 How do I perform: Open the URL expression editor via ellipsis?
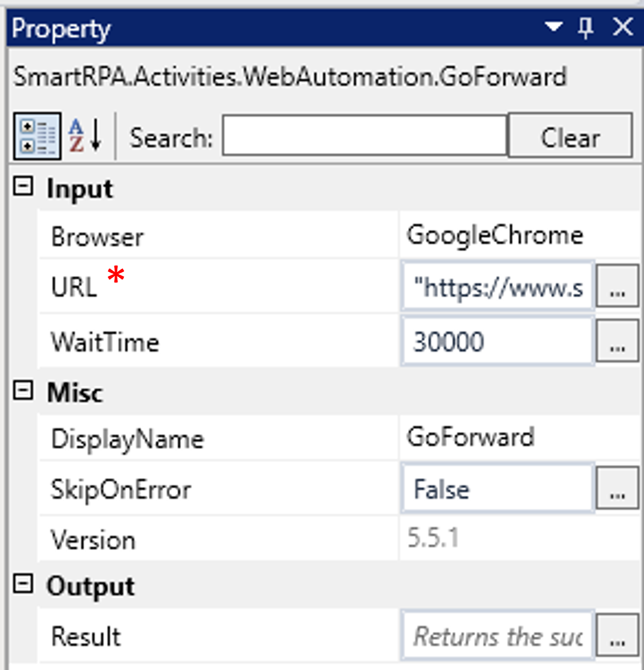[617, 286]
